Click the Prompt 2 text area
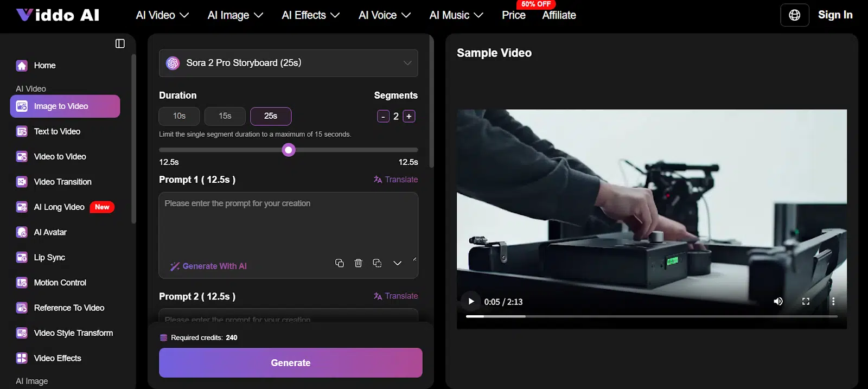Image resolution: width=868 pixels, height=389 pixels. pyautogui.click(x=288, y=316)
